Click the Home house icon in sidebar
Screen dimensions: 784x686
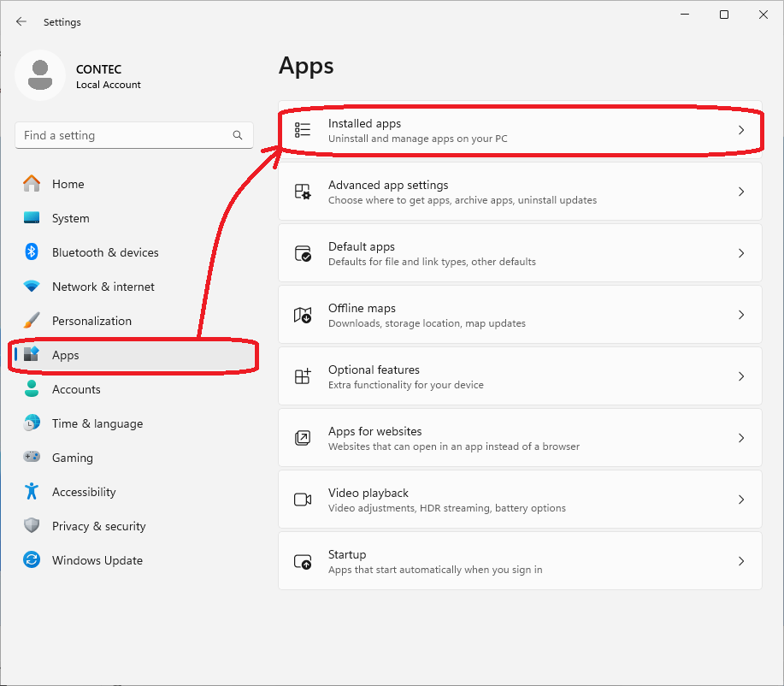point(32,184)
